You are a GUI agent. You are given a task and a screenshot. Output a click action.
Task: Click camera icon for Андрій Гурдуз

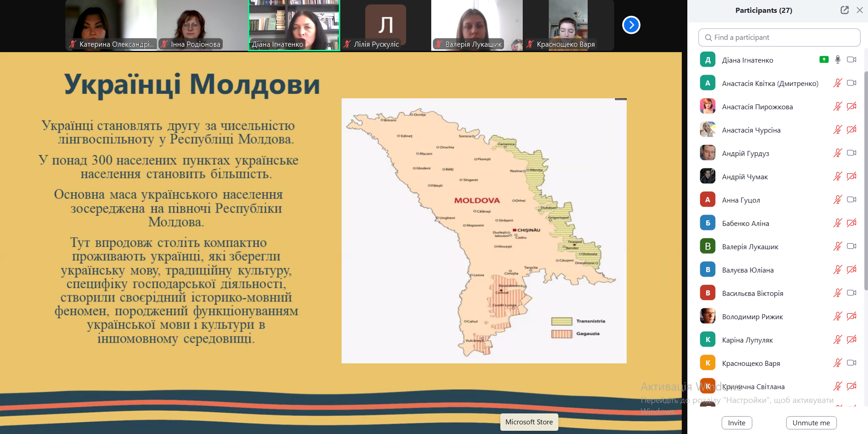point(851,153)
